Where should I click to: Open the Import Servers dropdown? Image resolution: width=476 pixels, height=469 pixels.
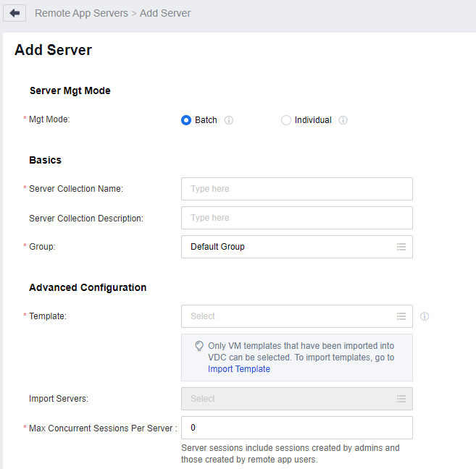[x=290, y=399]
